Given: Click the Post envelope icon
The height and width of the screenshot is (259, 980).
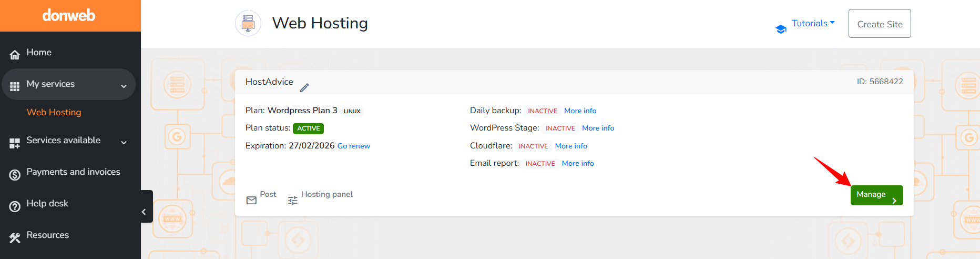Looking at the screenshot, I should (251, 200).
